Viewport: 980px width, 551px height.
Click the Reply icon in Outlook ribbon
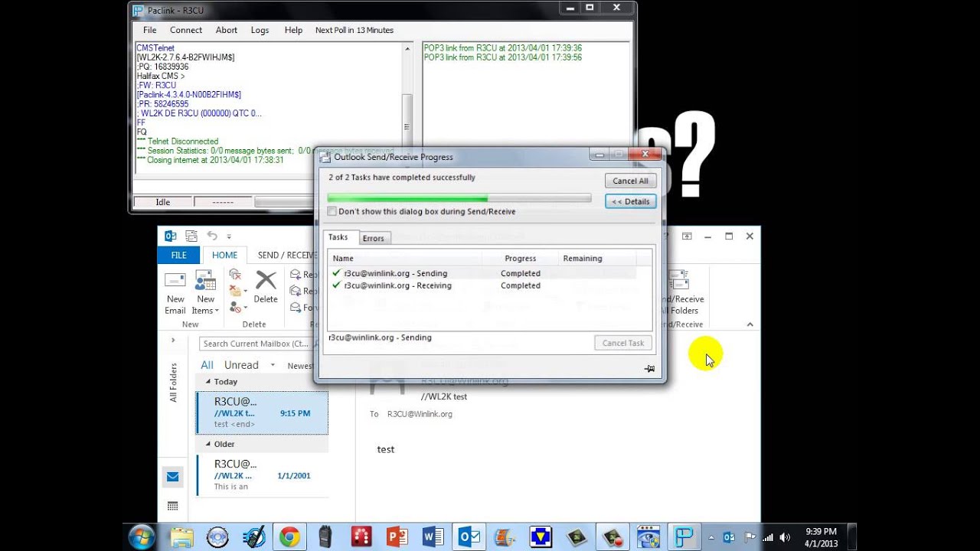pos(296,275)
